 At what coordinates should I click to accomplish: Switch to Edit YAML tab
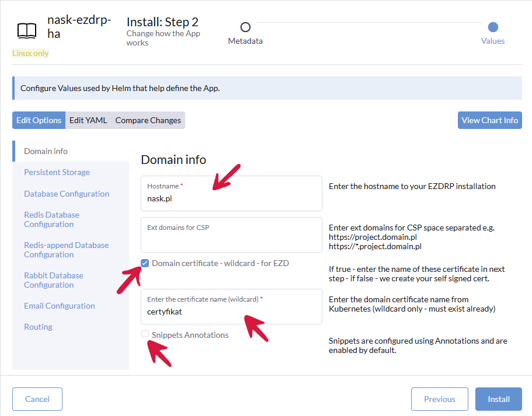(x=88, y=120)
